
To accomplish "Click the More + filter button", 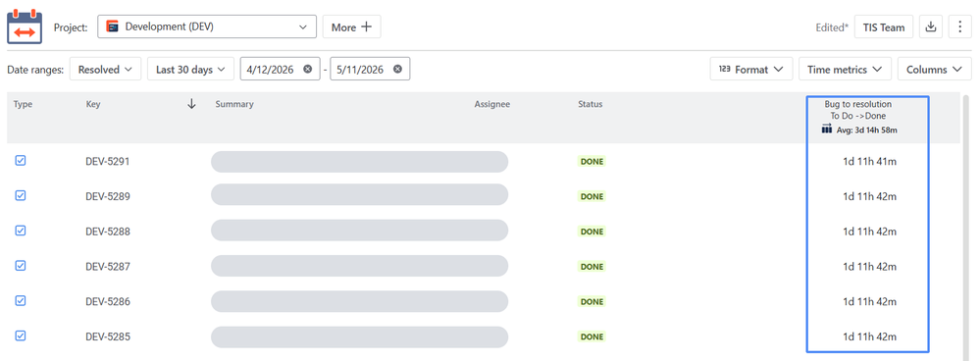I will pos(352,26).
